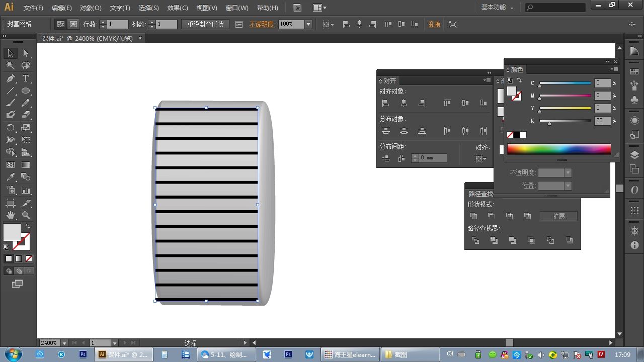Viewport: 644px width, 362px height.
Task: Select the Type tool
Action: (x=26, y=78)
